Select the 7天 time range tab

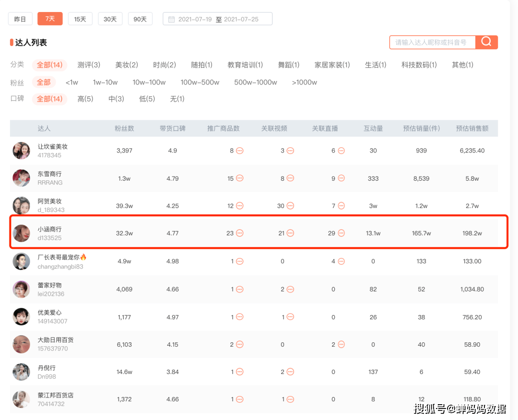tap(50, 19)
